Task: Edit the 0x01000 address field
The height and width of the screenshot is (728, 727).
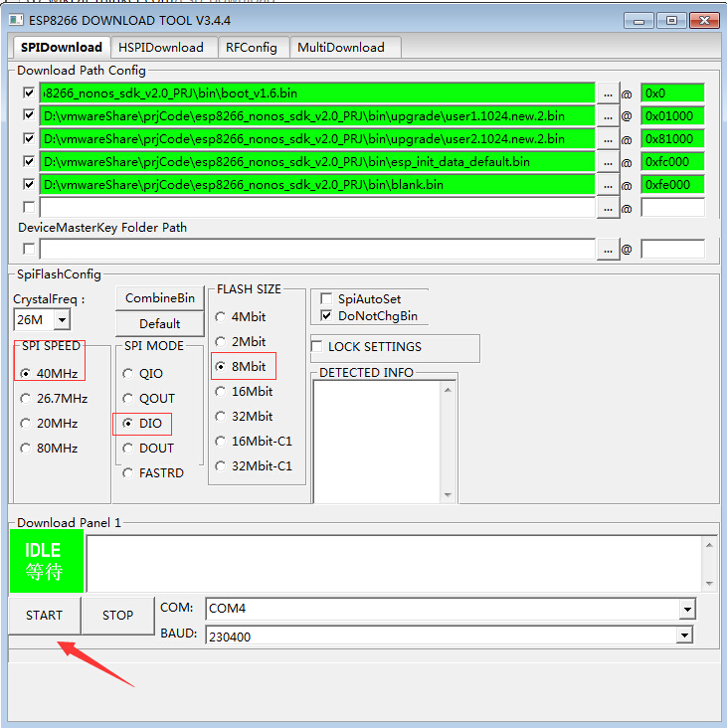Action: (x=672, y=115)
